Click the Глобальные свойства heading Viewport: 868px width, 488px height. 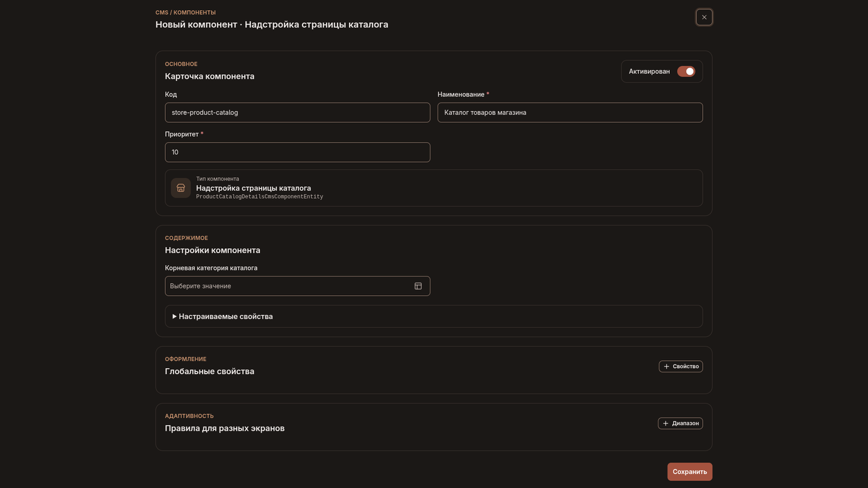coord(210,371)
